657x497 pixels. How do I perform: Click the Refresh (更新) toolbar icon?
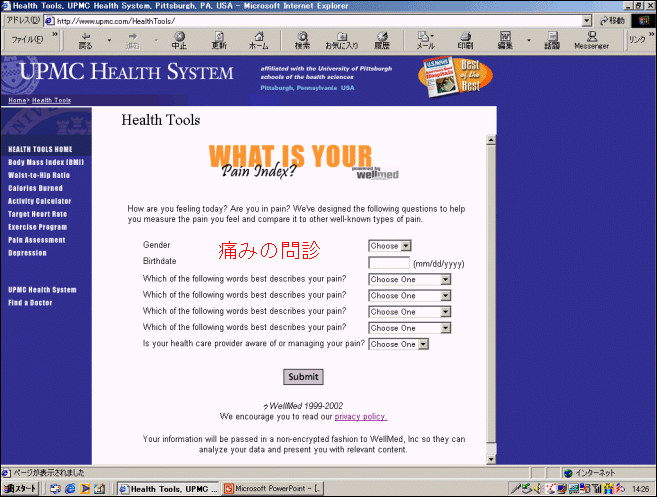(219, 39)
